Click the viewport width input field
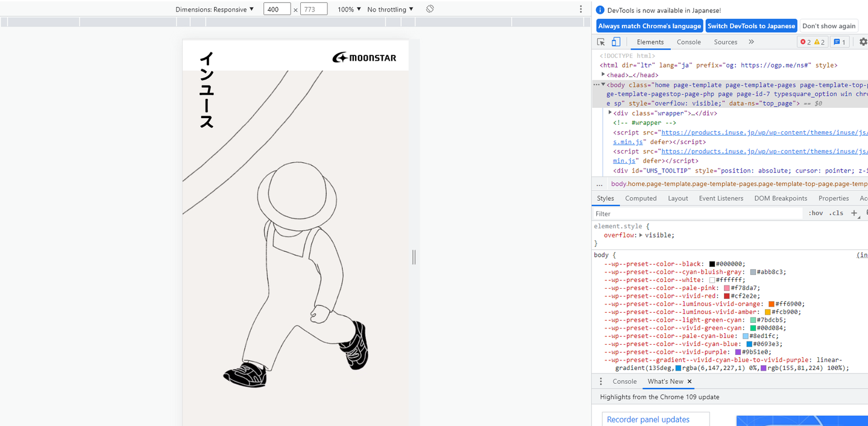 coord(277,9)
